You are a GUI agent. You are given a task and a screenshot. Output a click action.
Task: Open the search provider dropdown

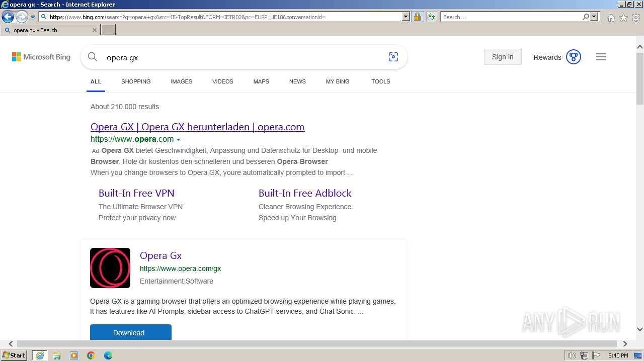594,17
